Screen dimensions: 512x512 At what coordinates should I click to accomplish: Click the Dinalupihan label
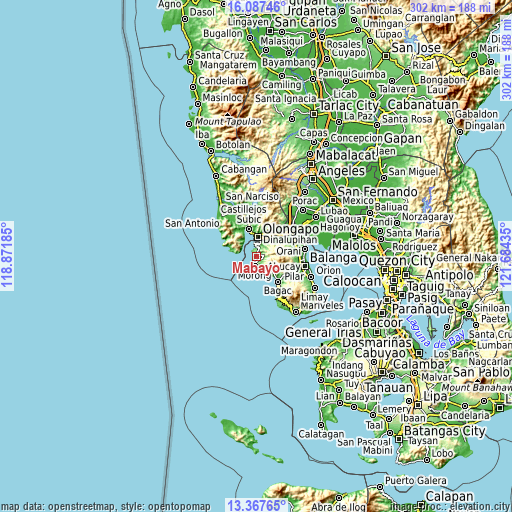(290, 240)
